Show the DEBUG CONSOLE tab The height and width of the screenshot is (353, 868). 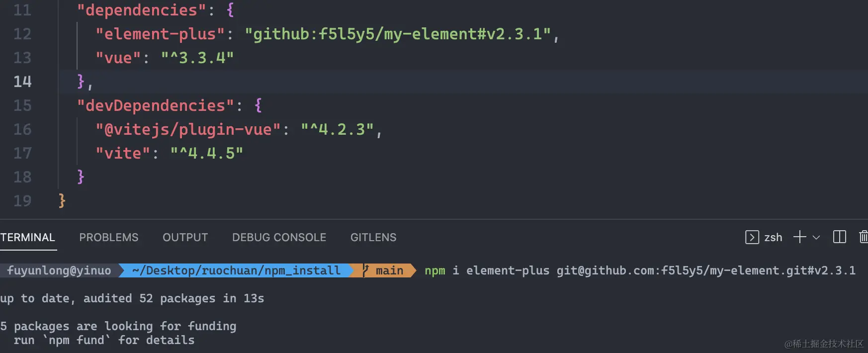(279, 238)
